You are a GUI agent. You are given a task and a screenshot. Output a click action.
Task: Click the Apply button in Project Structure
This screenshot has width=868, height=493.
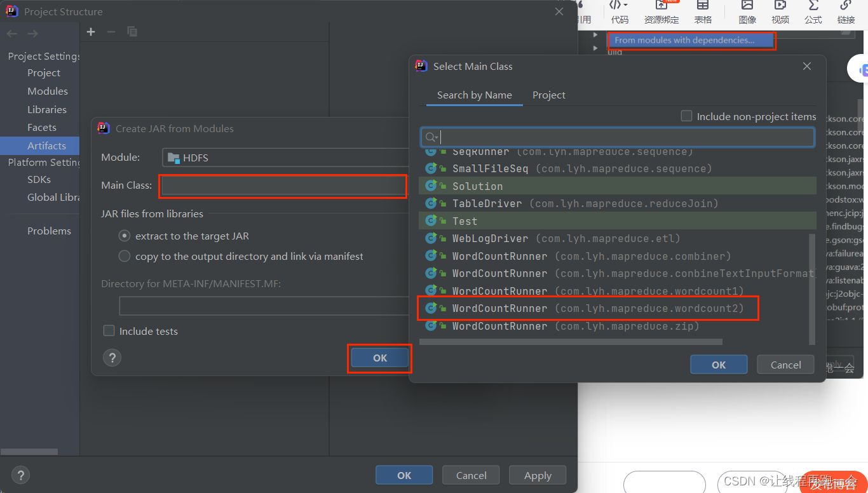click(x=537, y=475)
